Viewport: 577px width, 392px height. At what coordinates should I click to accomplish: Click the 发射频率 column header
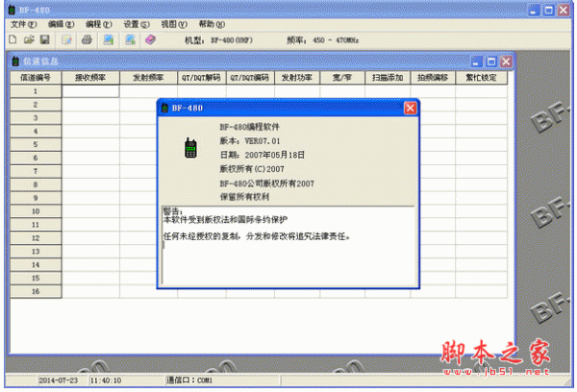point(148,78)
